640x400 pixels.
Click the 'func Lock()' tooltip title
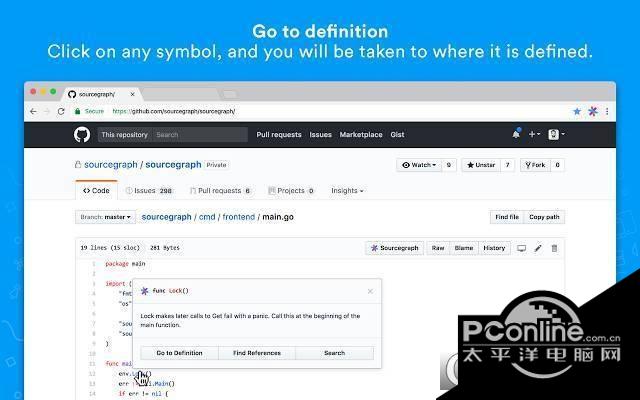click(x=170, y=291)
